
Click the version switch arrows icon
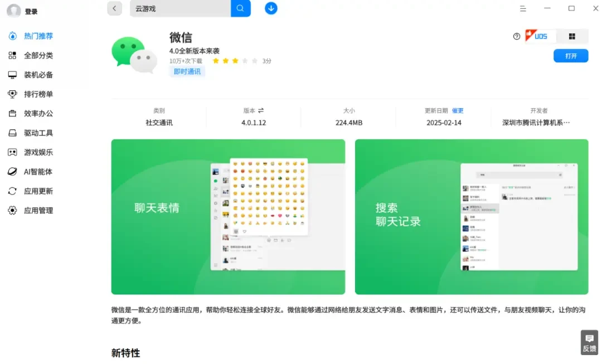(261, 110)
